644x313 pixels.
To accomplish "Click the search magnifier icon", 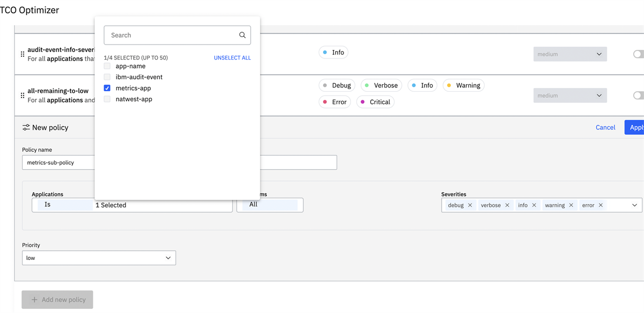I will [x=242, y=35].
